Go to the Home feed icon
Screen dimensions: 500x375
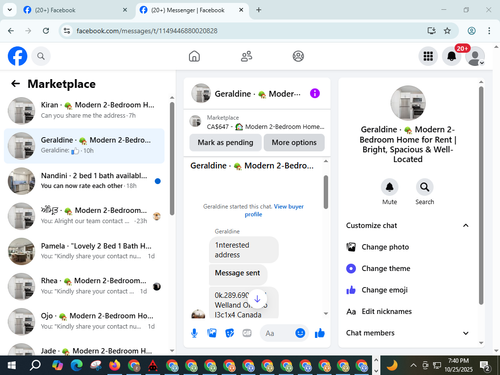(x=194, y=56)
